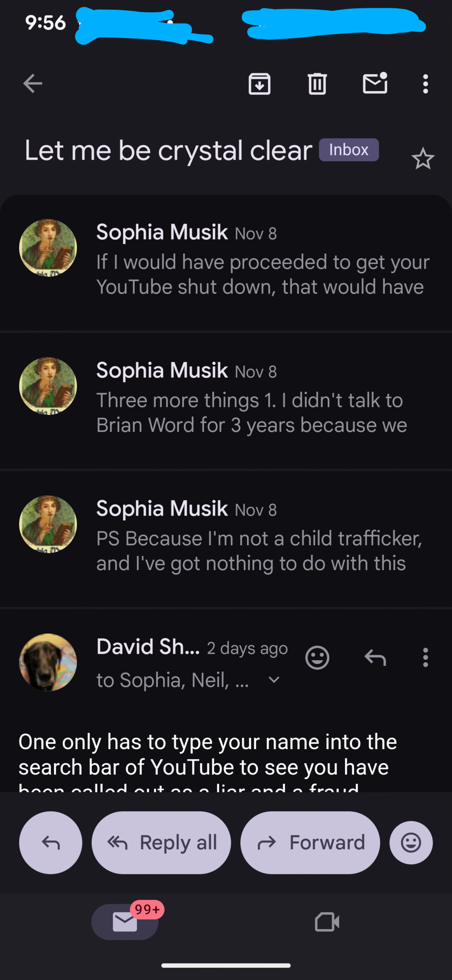Go back using the back arrow

[33, 83]
